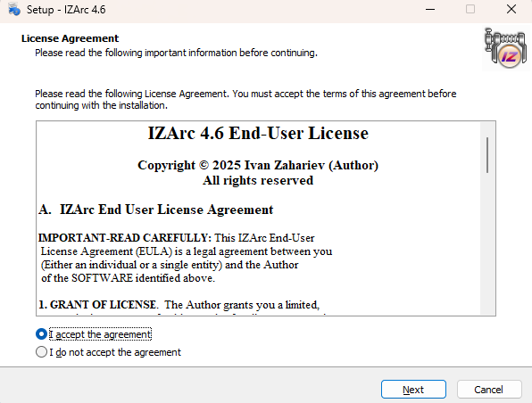Click the IZArc logo icon

tap(506, 48)
